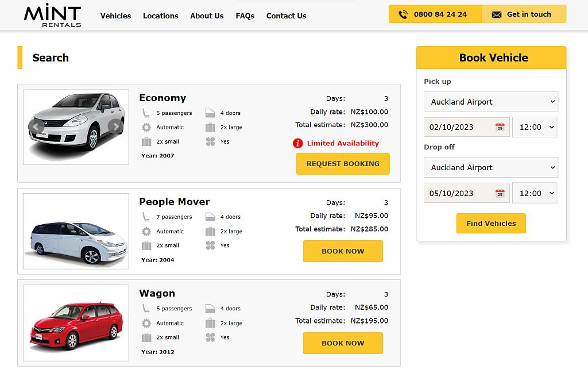This screenshot has height=369, width=588.
Task: Click the air conditioning icon on the Wagon card
Action: [210, 337]
